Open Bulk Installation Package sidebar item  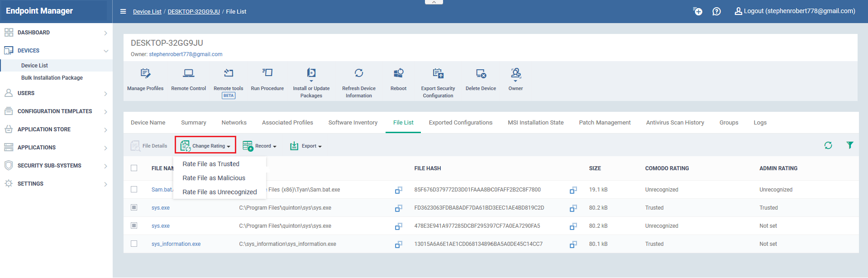tap(52, 78)
